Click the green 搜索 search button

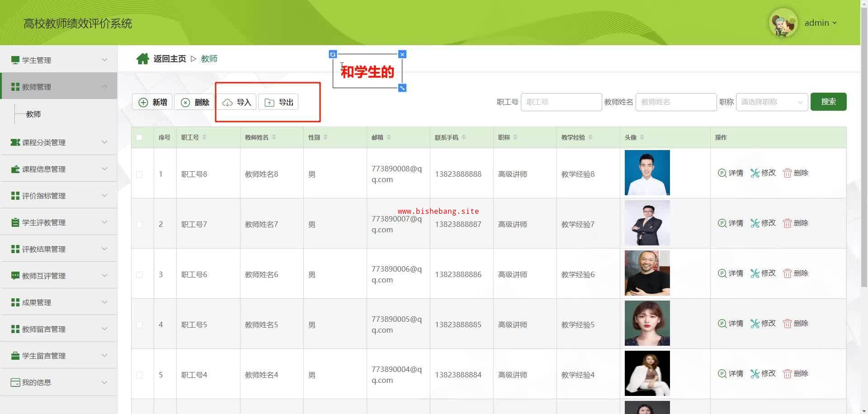[x=828, y=102]
